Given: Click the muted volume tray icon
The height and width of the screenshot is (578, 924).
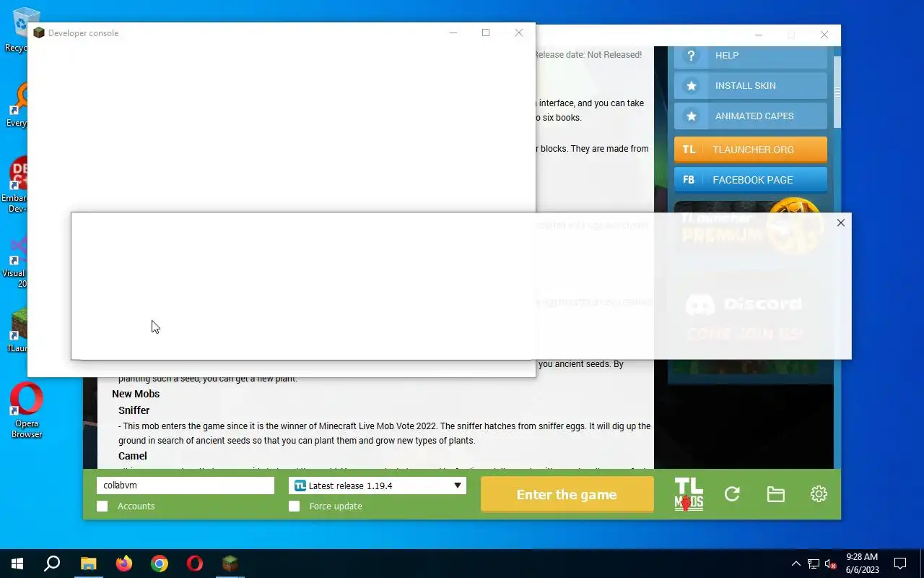Looking at the screenshot, I should [831, 564].
